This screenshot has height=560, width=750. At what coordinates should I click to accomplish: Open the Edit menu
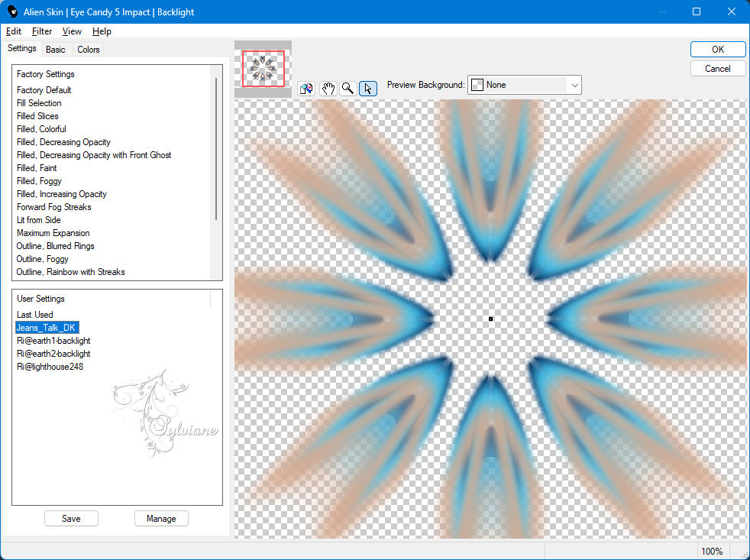pos(14,31)
